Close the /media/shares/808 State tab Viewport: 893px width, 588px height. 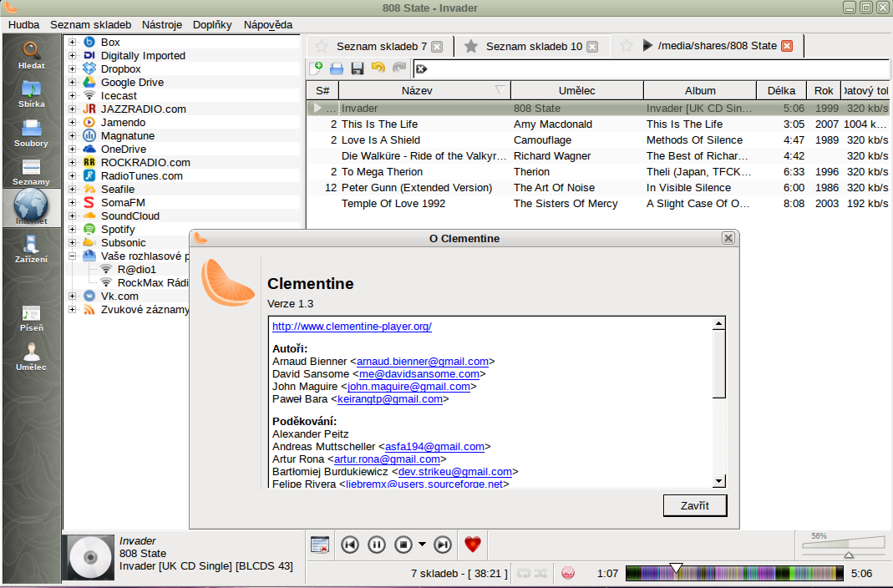(787, 46)
